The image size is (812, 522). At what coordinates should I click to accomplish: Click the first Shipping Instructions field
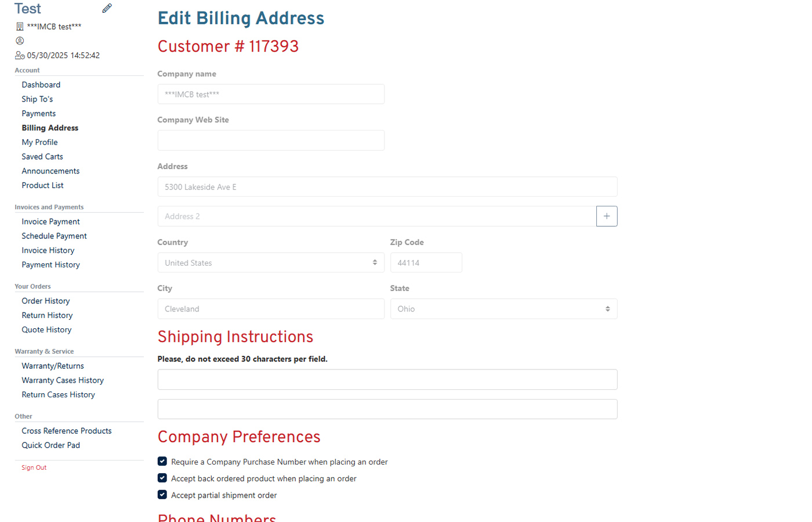(x=387, y=379)
